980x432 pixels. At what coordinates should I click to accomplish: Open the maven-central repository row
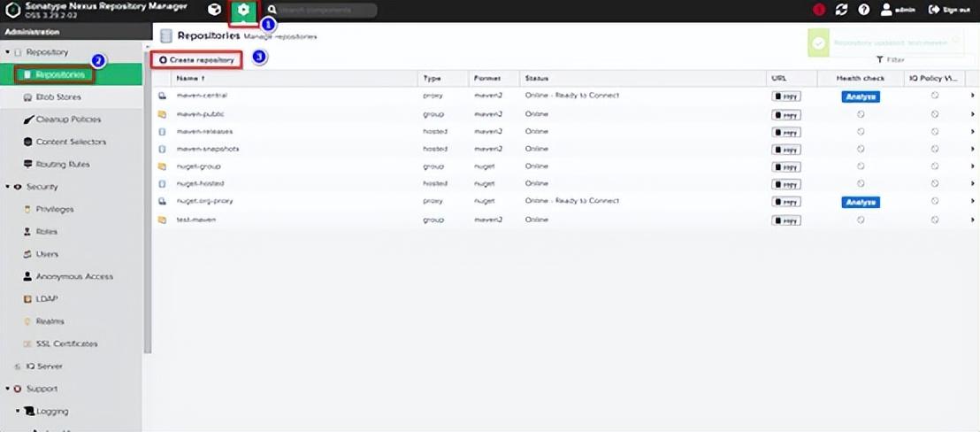[566, 96]
